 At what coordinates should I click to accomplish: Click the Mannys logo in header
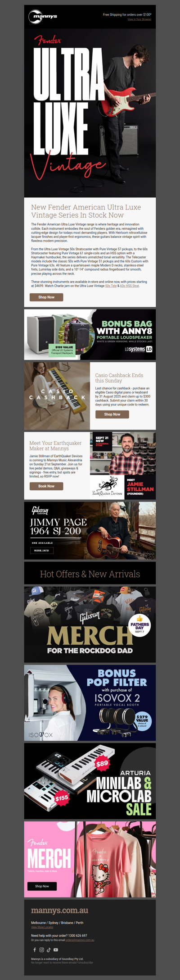pos(43,16)
